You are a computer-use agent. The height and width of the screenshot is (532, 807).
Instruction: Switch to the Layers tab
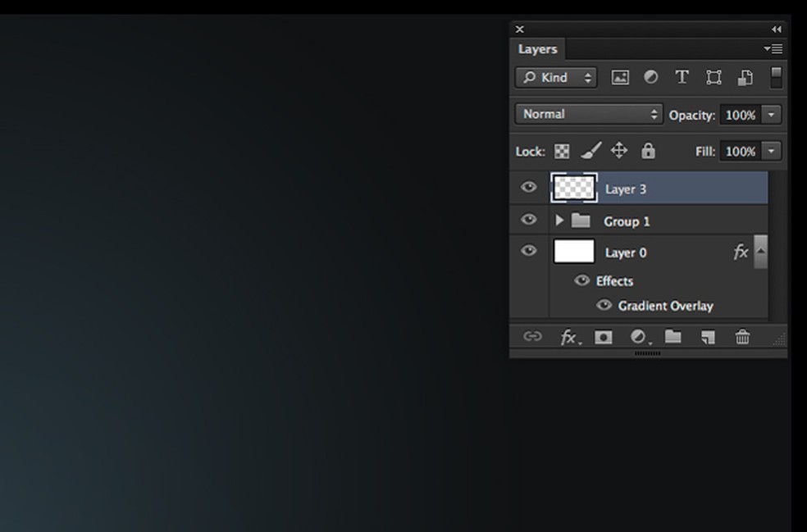(537, 49)
